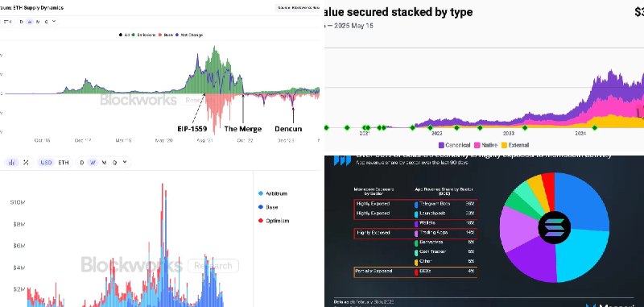Click the red Burn legend dot
The width and height of the screenshot is (644, 307).
(159, 35)
